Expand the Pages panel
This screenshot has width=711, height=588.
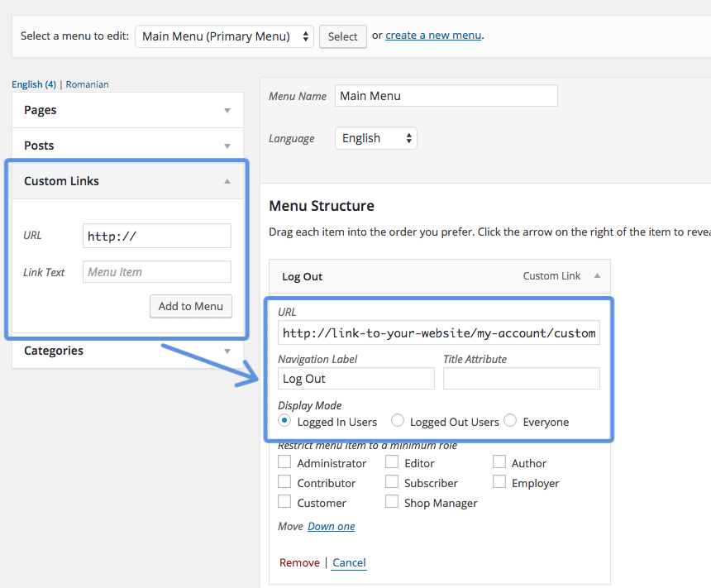click(x=227, y=109)
